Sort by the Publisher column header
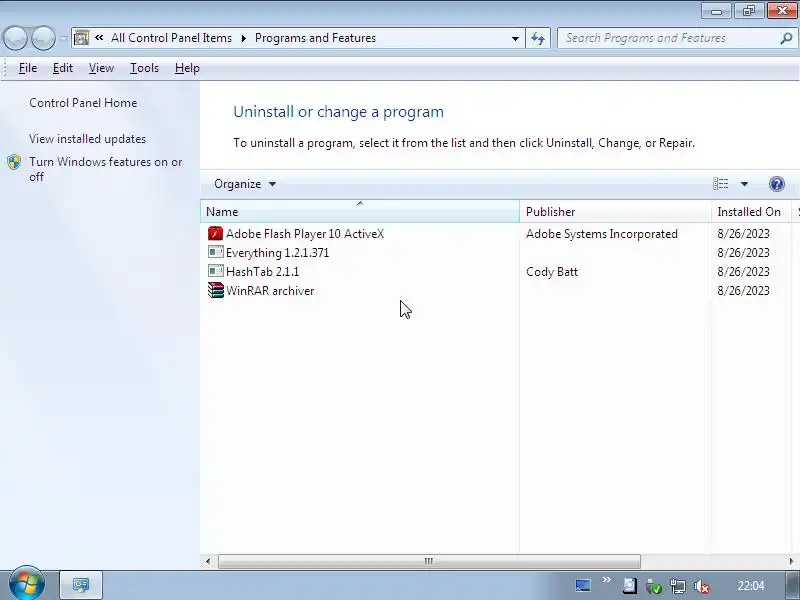Image resolution: width=800 pixels, height=600 pixels. 615,211
